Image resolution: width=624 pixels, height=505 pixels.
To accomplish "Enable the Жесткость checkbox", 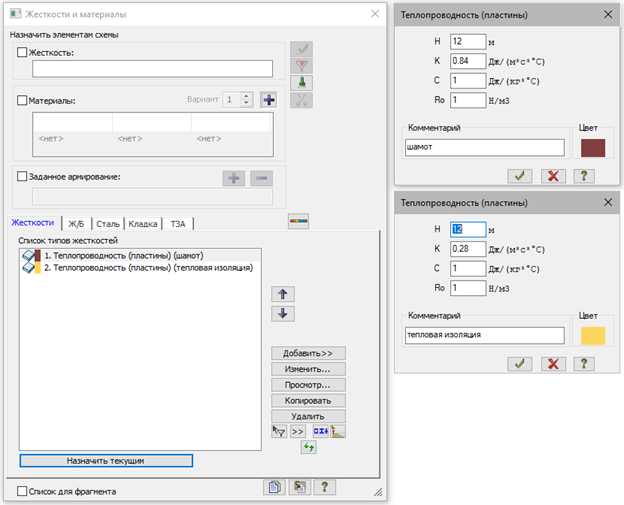I will (x=23, y=51).
